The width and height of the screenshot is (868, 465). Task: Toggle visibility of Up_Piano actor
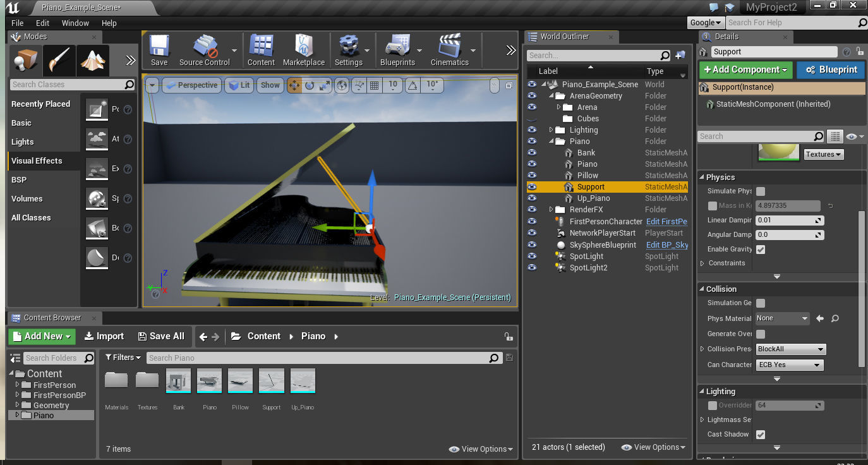point(532,198)
